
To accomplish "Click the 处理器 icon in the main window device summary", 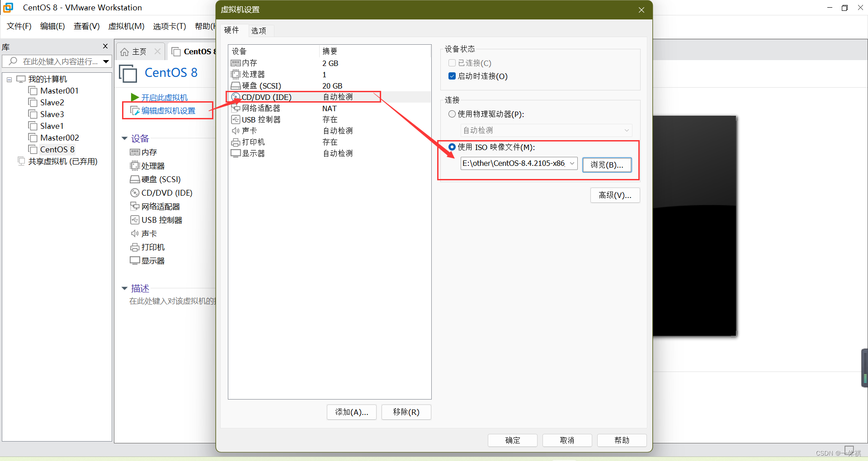I will pos(135,165).
